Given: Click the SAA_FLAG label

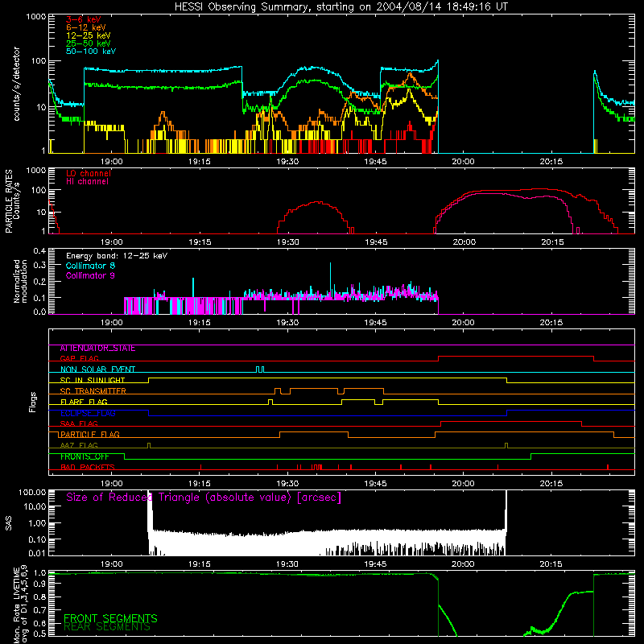Looking at the screenshot, I should [79, 424].
